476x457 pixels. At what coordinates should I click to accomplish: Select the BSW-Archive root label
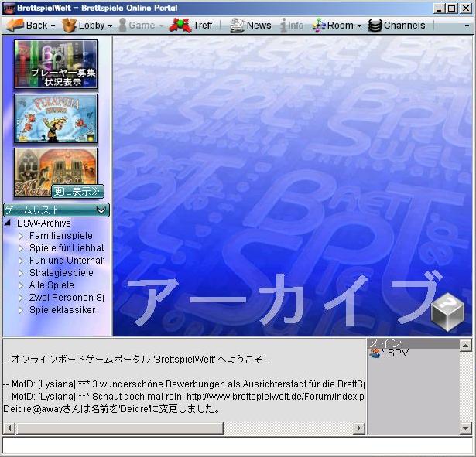coord(43,223)
